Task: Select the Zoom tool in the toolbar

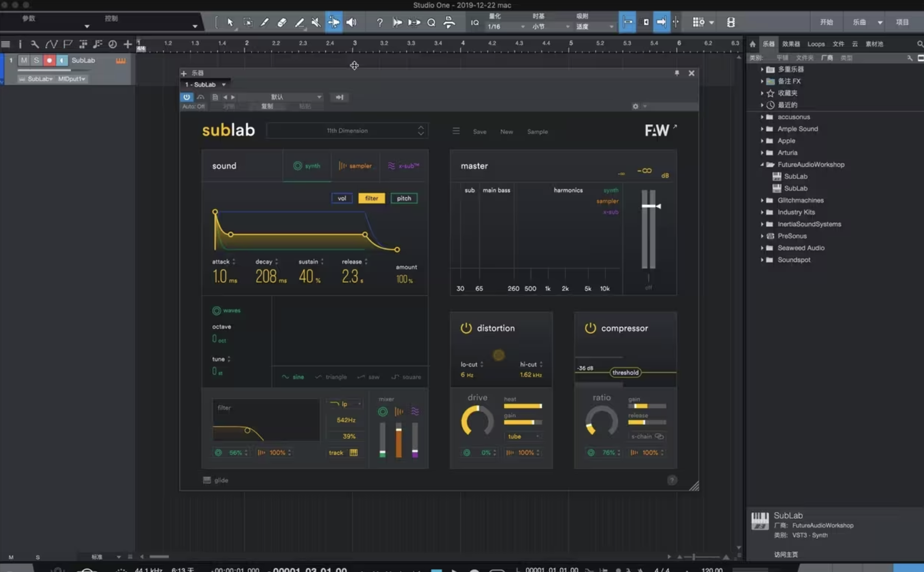Action: pyautogui.click(x=432, y=22)
